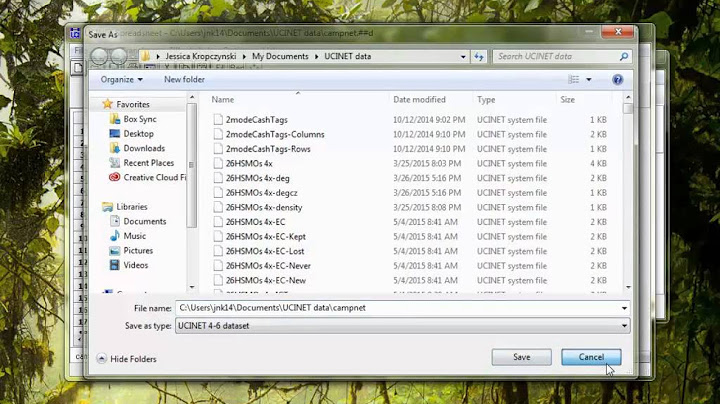Open the view options dropdown arrow
The image size is (720, 404).
point(589,80)
